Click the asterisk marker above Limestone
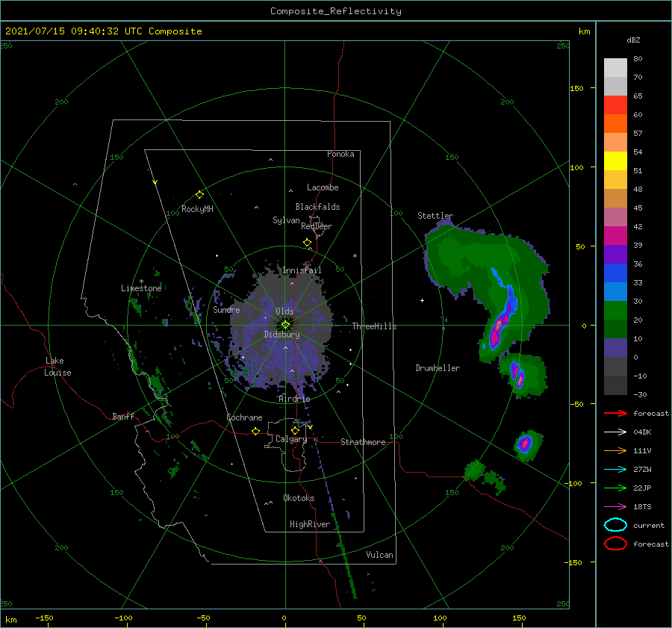This screenshot has height=628, width=672. point(141,282)
